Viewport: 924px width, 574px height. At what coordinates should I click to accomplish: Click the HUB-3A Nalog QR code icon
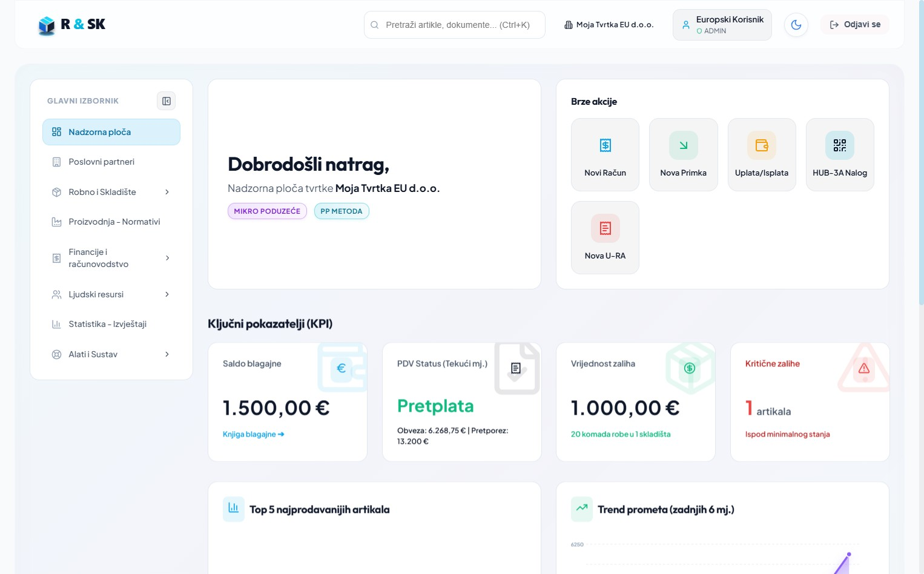840,145
